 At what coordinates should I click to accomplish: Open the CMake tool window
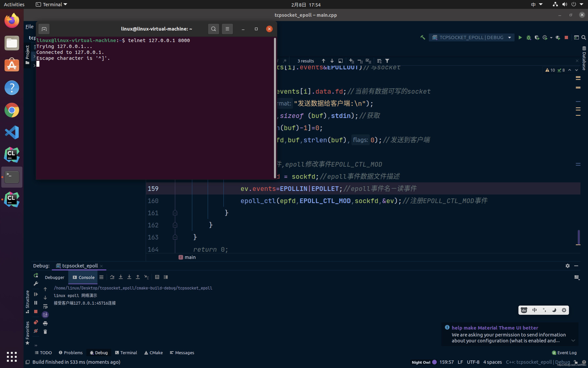153,353
